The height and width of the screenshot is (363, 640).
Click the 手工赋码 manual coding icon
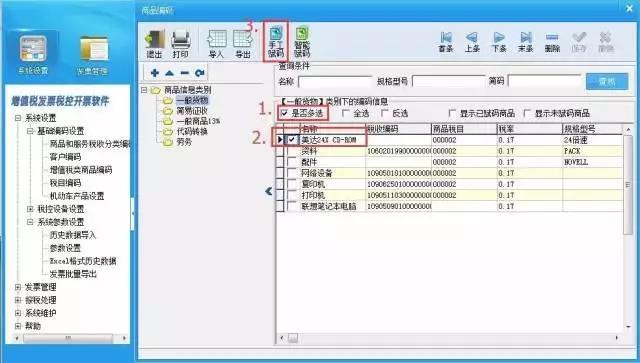pyautogui.click(x=276, y=42)
